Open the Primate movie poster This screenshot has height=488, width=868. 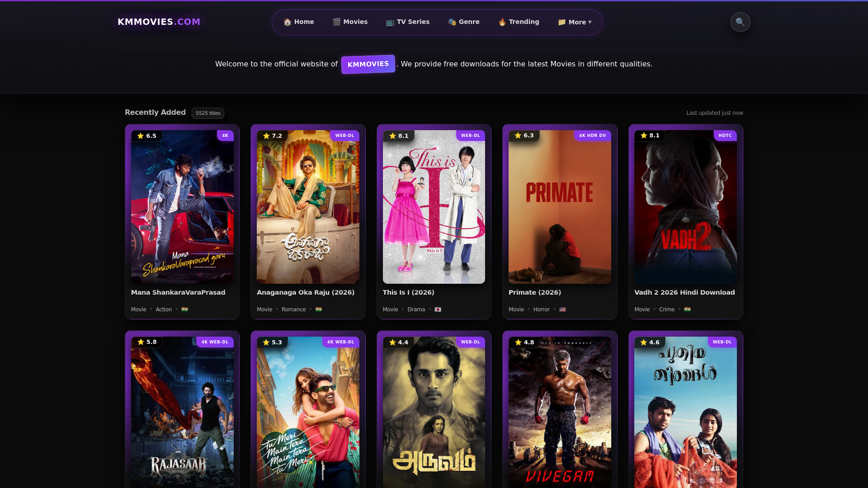pos(560,207)
